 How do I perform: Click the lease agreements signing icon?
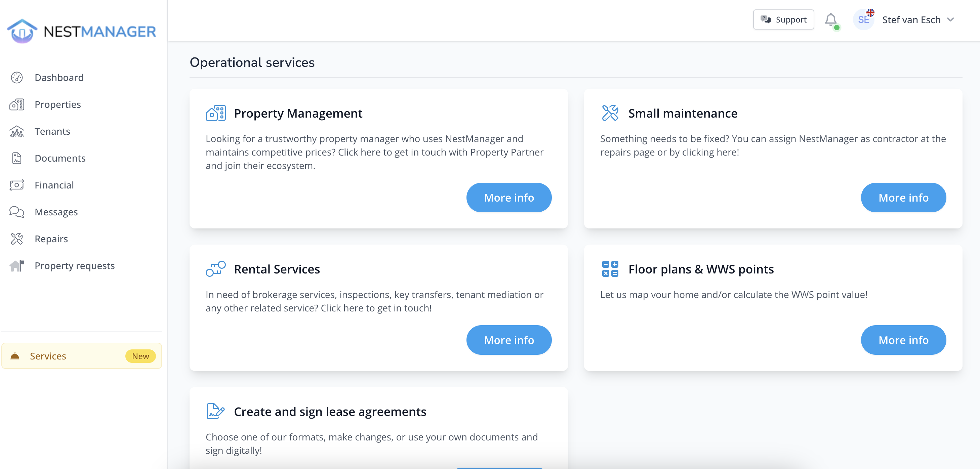pyautogui.click(x=216, y=411)
